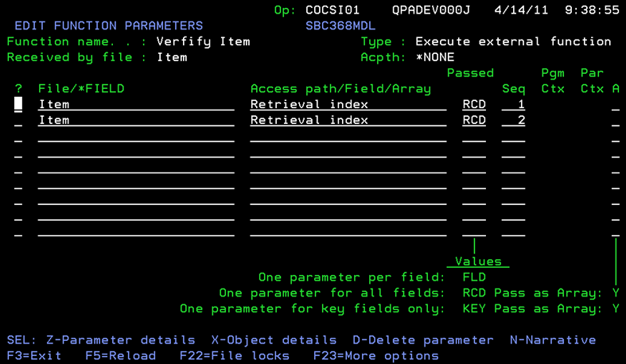Click the Values legend heading
The height and width of the screenshot is (364, 626).
478,261
